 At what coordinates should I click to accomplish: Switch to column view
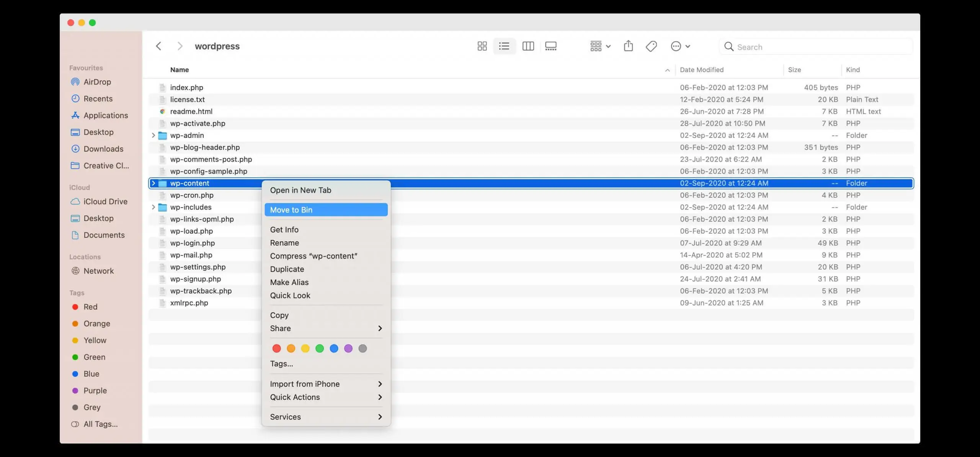[x=528, y=46]
